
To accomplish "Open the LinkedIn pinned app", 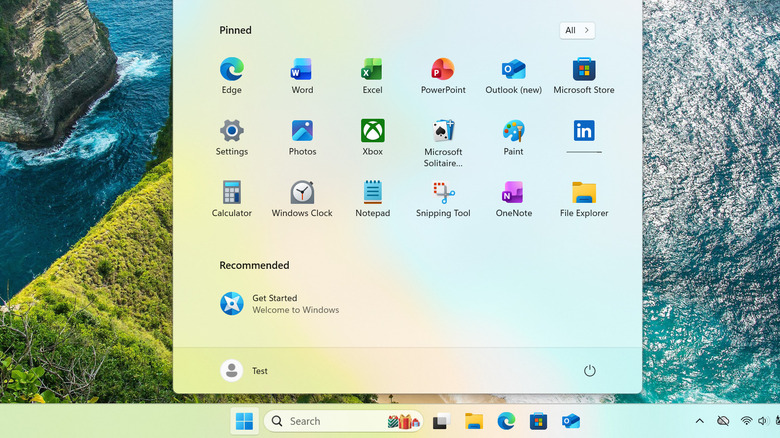I will pos(584,136).
